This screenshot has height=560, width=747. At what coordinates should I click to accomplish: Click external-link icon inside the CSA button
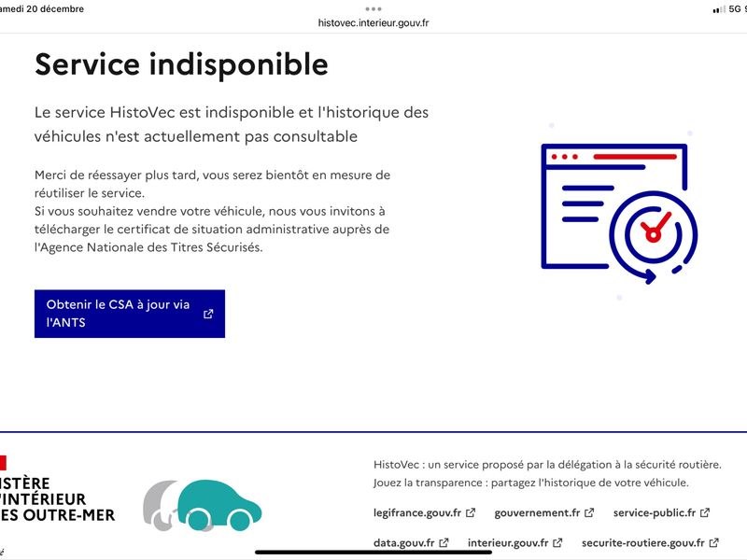[208, 314]
